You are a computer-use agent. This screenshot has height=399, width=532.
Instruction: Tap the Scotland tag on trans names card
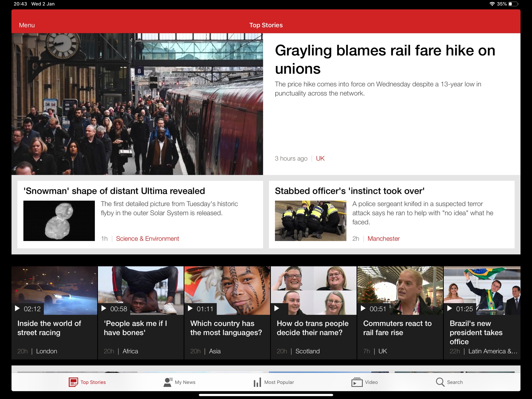(x=307, y=351)
